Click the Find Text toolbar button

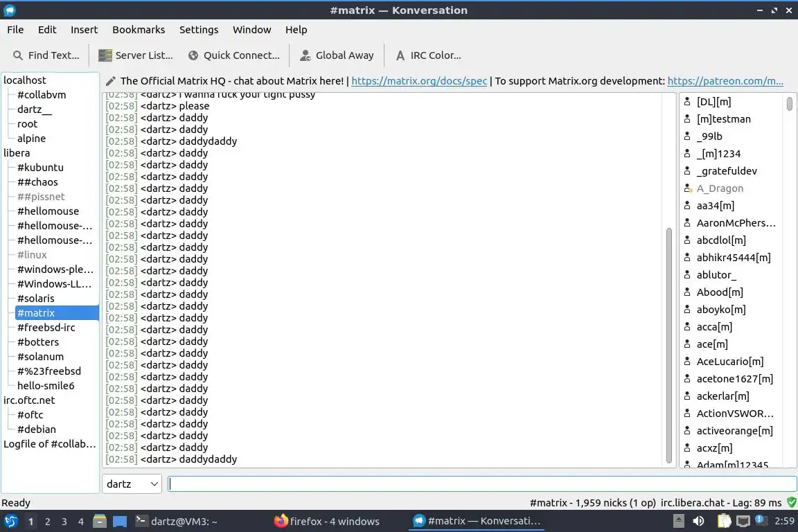(46, 55)
